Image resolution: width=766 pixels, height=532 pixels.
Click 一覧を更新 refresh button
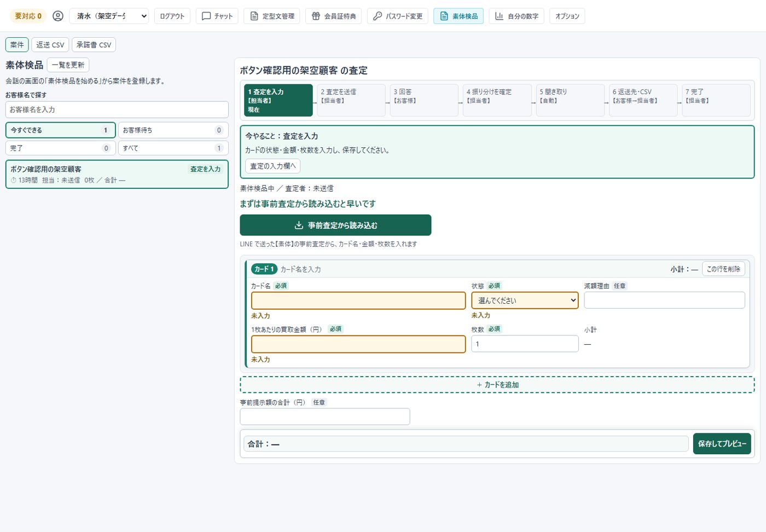pyautogui.click(x=68, y=65)
